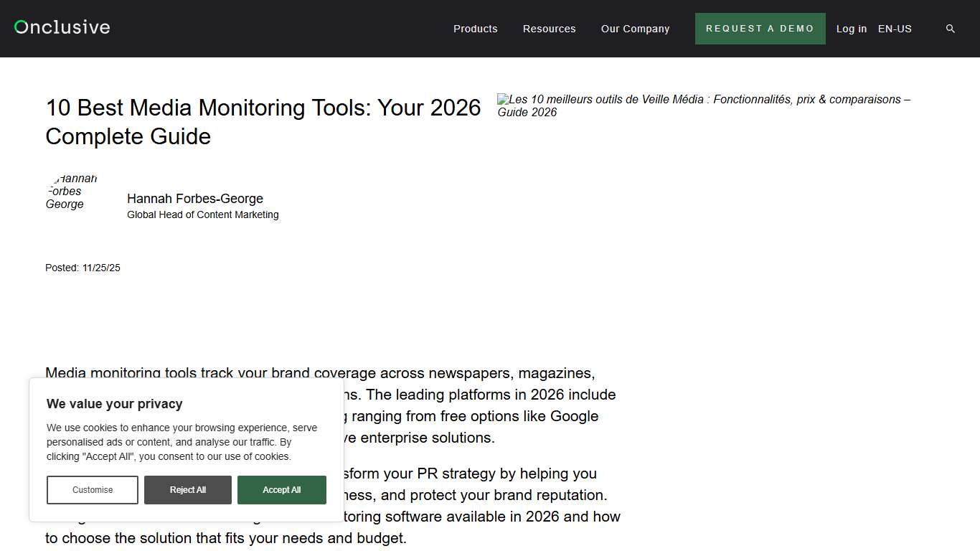Image resolution: width=980 pixels, height=551 pixels.
Task: Select the magnifying glass in the header
Action: click(951, 29)
